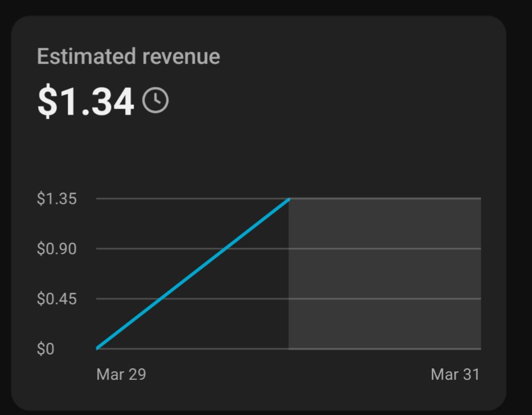Tap the $1.35 axis label

click(57, 198)
